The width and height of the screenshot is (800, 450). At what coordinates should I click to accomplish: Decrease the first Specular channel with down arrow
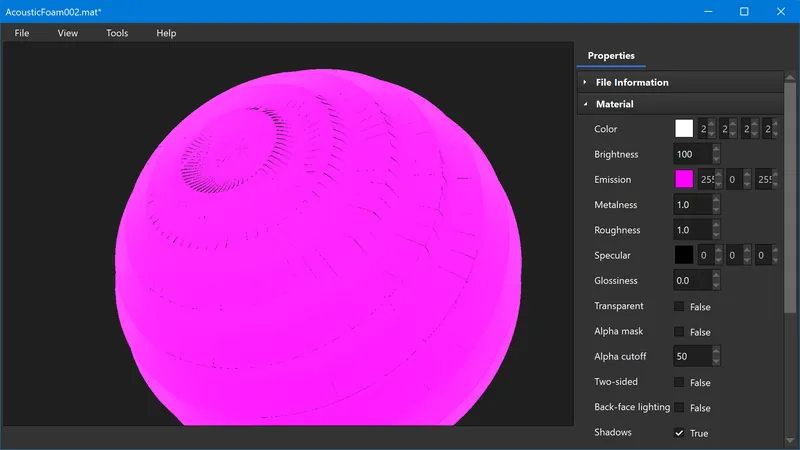tap(718, 260)
